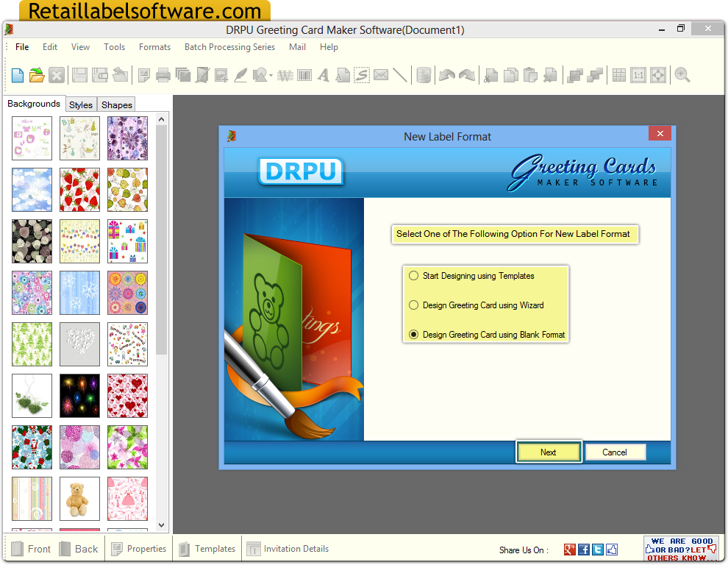Viewport: 728px width, 565px height.
Task: Click the Paste clipboard toolbar icon
Action: (530, 75)
